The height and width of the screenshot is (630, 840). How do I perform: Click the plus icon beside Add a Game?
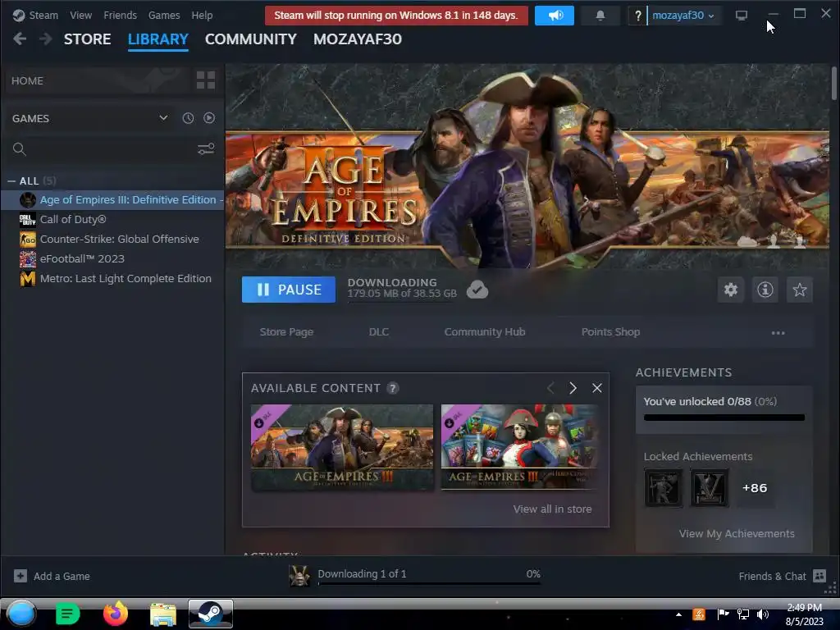[21, 576]
